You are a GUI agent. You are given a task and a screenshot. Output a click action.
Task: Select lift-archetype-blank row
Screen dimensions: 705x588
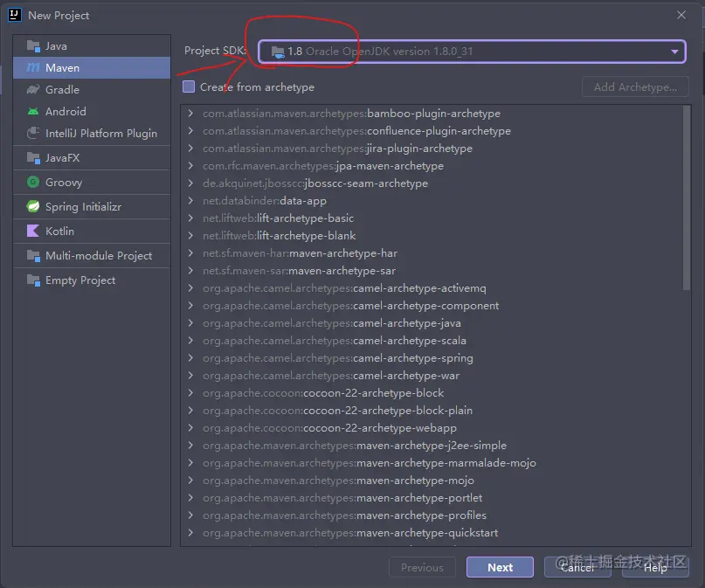click(432, 236)
